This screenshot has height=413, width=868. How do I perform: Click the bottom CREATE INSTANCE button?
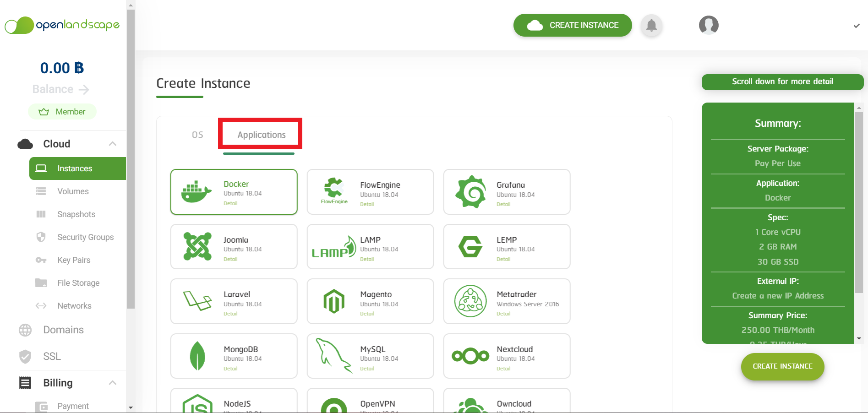(x=782, y=366)
